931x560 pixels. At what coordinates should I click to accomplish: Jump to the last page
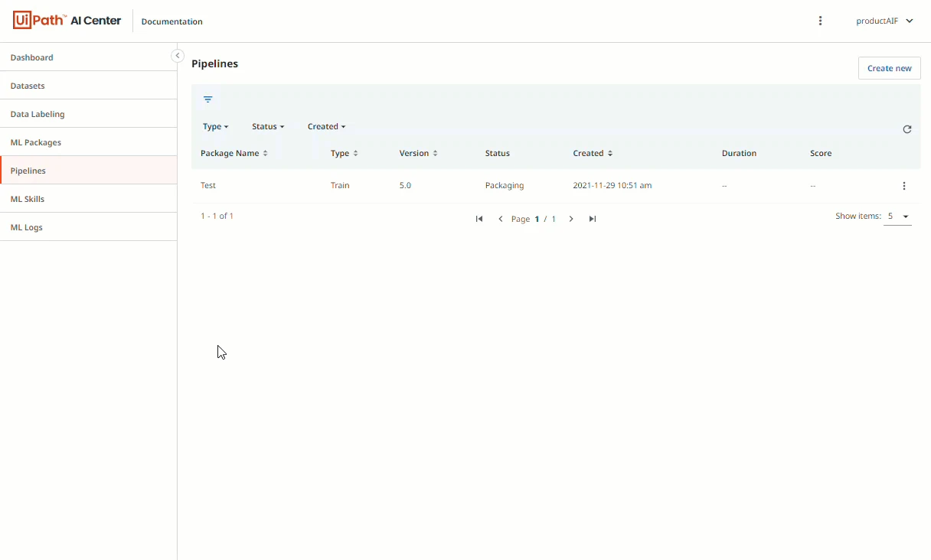click(593, 219)
